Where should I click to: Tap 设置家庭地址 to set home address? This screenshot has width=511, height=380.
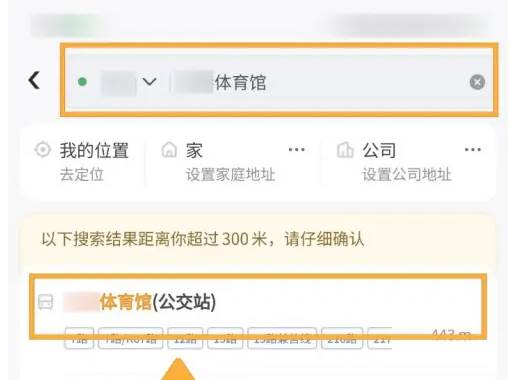click(x=231, y=174)
